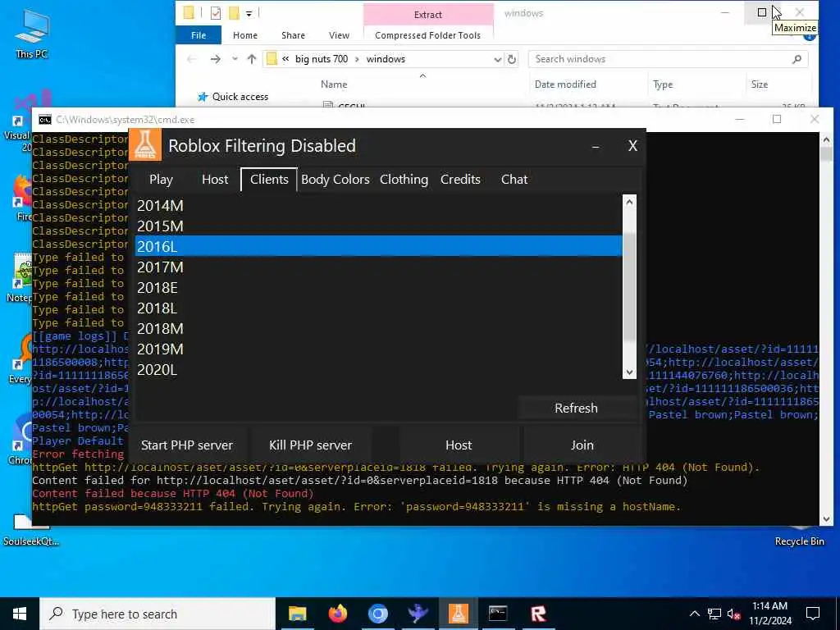This screenshot has height=630, width=840.
Task: Sort by Date modified column
Action: coord(565,84)
